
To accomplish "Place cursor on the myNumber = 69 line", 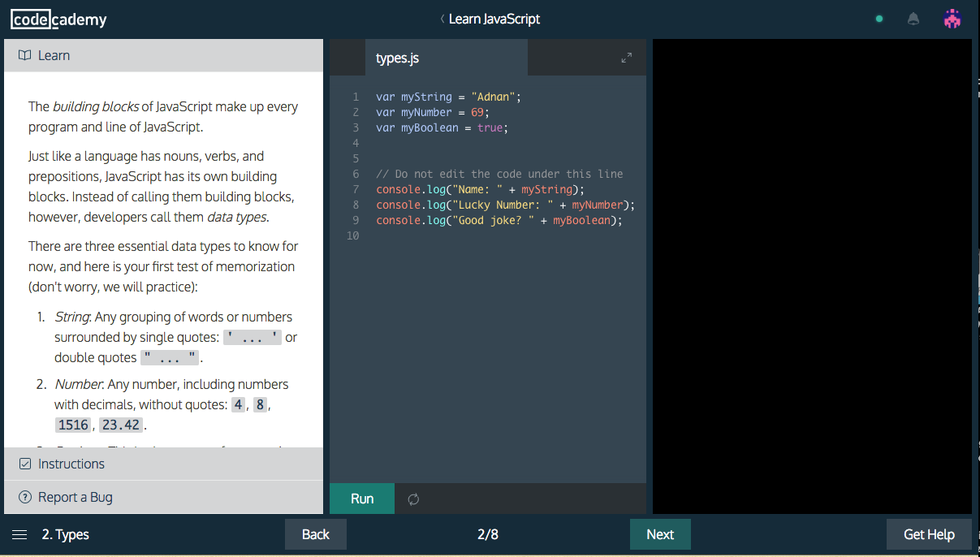I will pos(433,112).
